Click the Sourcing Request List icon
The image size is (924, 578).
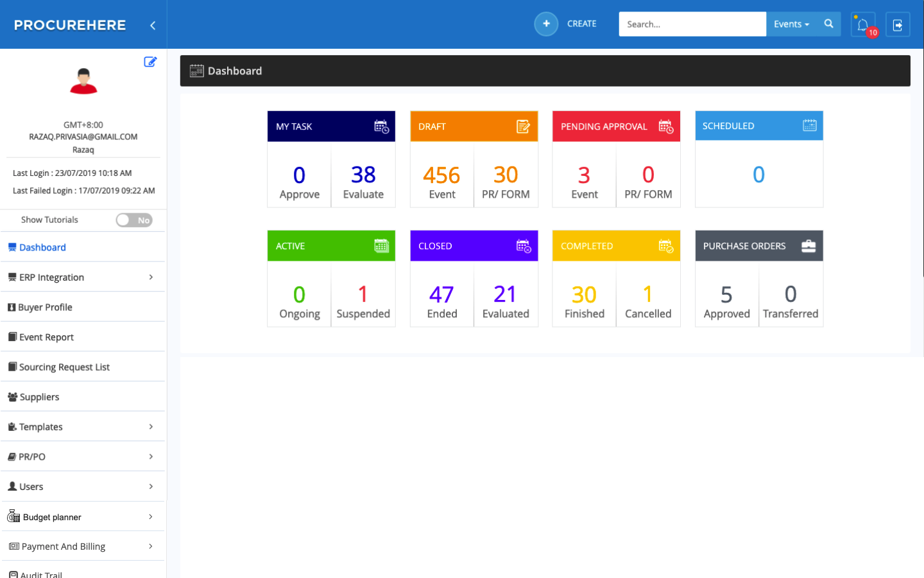pos(12,367)
